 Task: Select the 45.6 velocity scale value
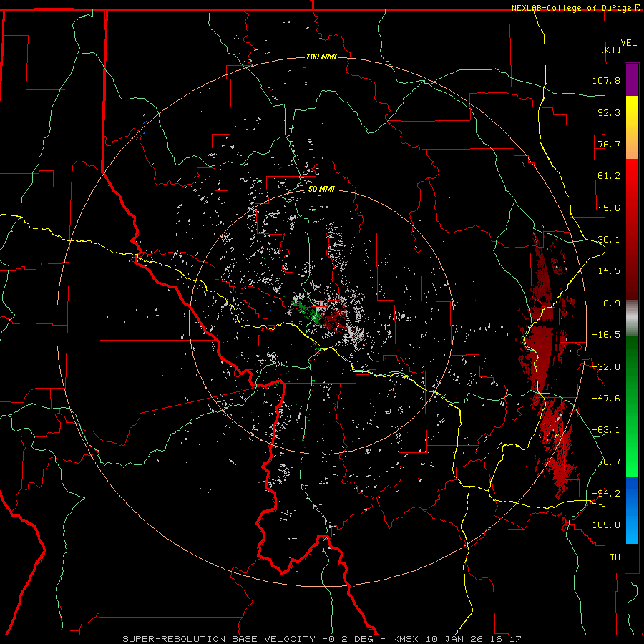[609, 208]
